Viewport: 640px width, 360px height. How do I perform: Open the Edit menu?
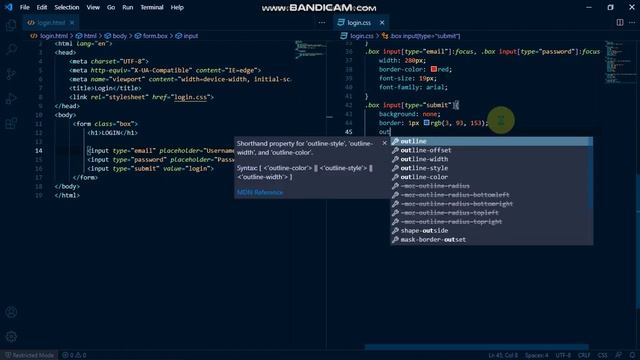pos(42,7)
